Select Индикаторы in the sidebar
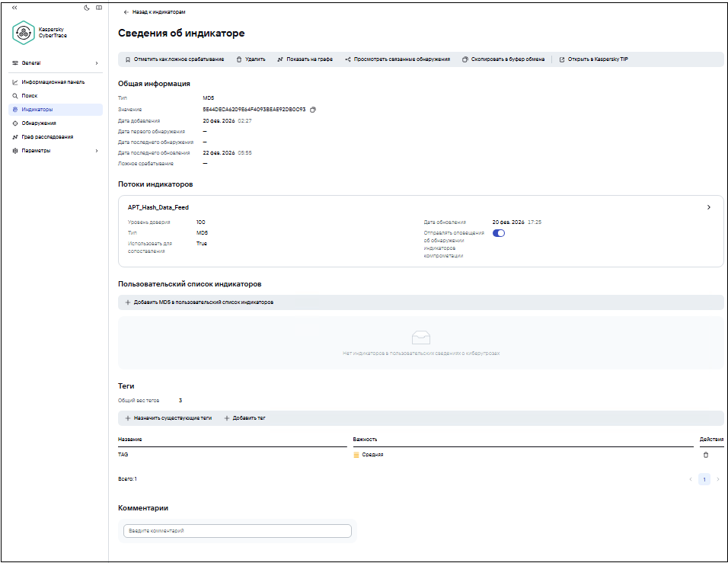This screenshot has width=728, height=563. click(x=56, y=110)
